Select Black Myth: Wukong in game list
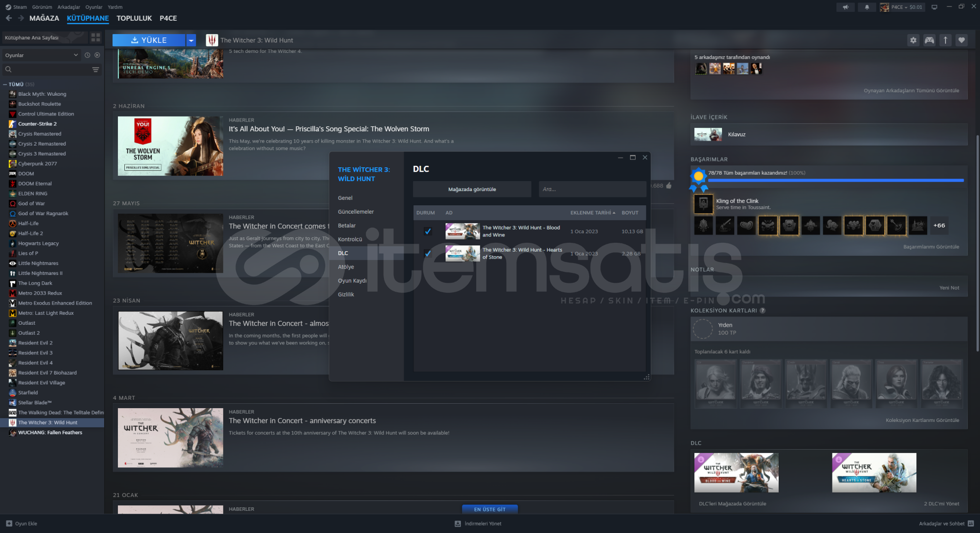The image size is (980, 533). click(x=42, y=94)
